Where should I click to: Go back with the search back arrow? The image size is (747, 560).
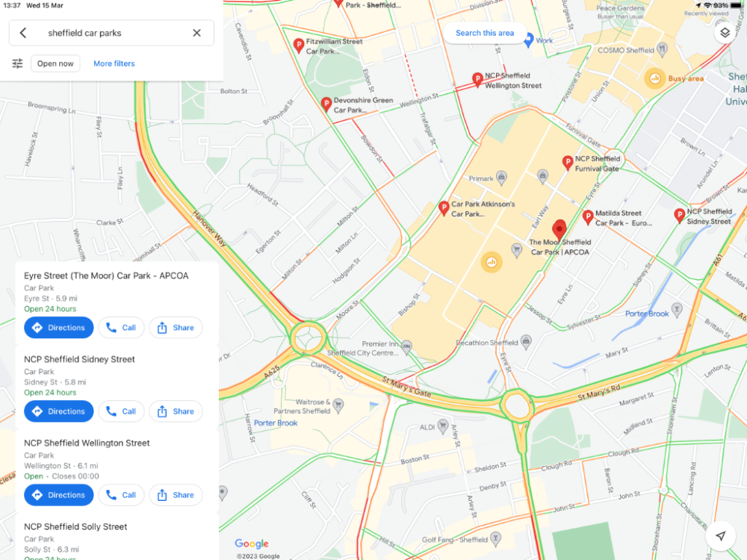tap(23, 33)
